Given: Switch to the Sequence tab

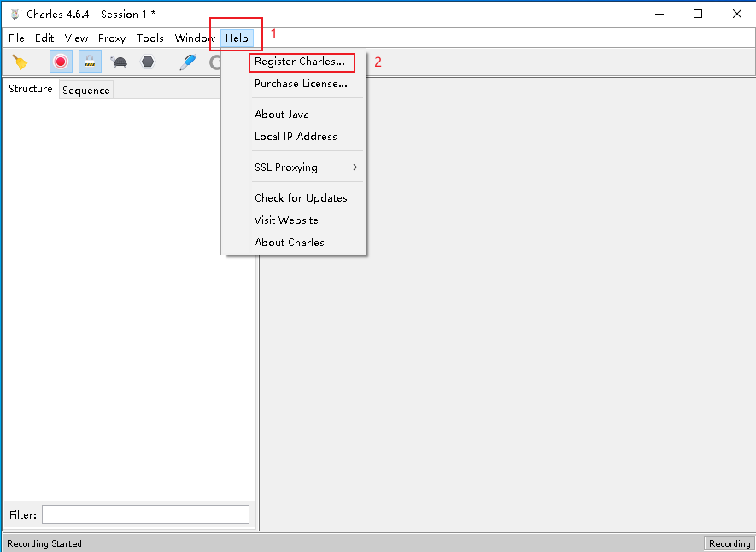Looking at the screenshot, I should pos(86,91).
